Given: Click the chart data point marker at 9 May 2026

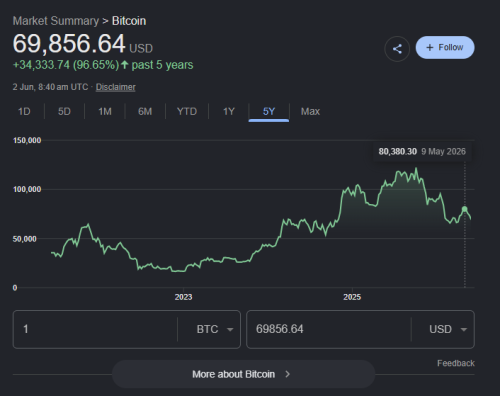Looking at the screenshot, I should click(x=465, y=209).
